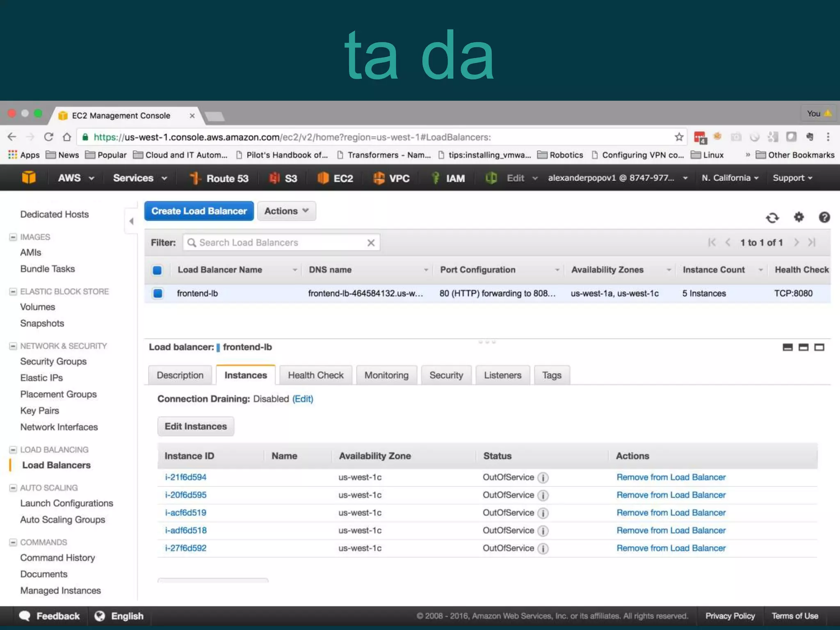Bookmark the page with the star icon
Image resolution: width=840 pixels, height=630 pixels.
[x=679, y=137]
